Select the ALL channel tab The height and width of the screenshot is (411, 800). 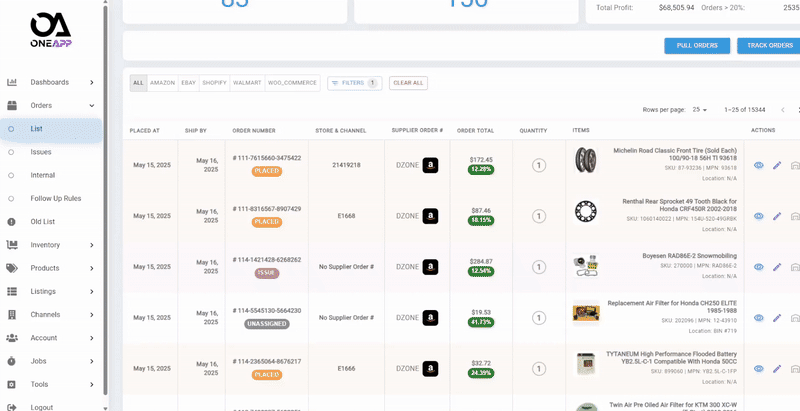pyautogui.click(x=138, y=83)
